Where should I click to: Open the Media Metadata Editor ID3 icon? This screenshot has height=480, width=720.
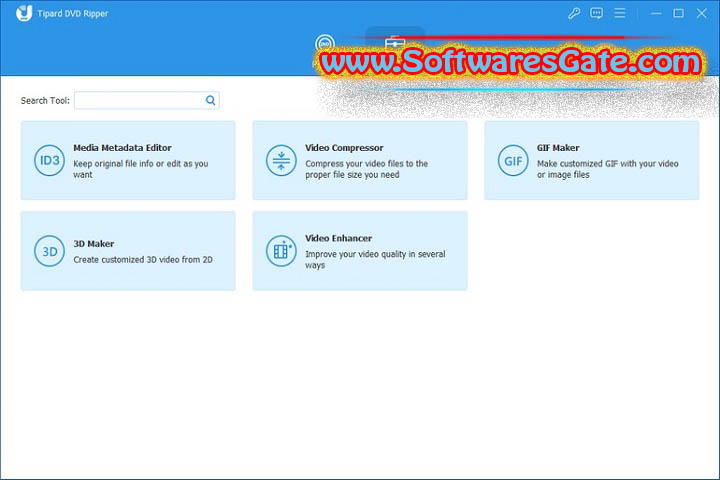(x=50, y=160)
